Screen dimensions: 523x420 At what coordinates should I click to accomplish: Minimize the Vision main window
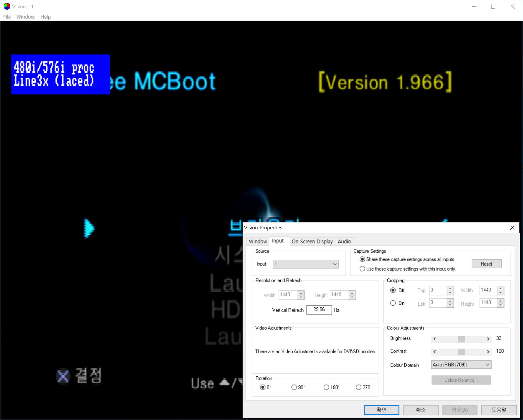click(474, 7)
